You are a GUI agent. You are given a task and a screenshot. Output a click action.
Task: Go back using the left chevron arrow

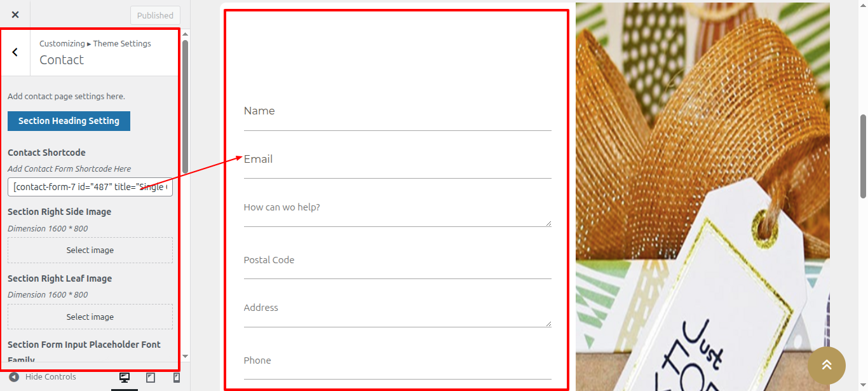pyautogui.click(x=15, y=52)
